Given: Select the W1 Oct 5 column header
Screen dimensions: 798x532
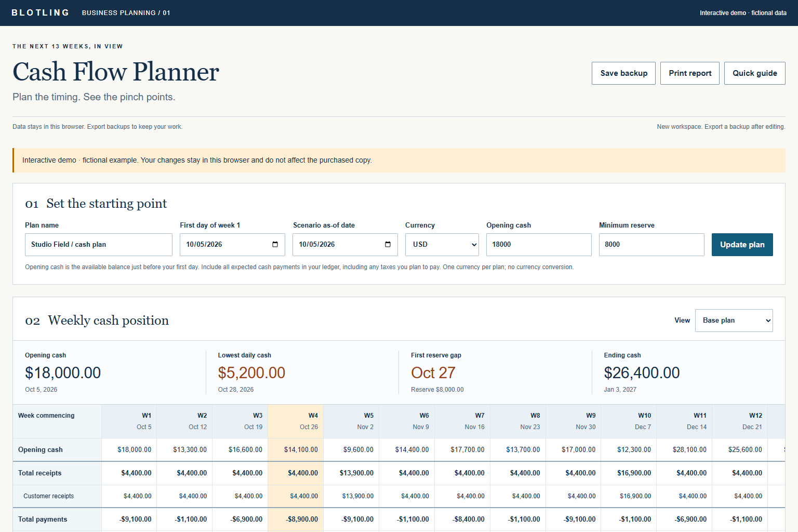Looking at the screenshot, I should tap(129, 421).
